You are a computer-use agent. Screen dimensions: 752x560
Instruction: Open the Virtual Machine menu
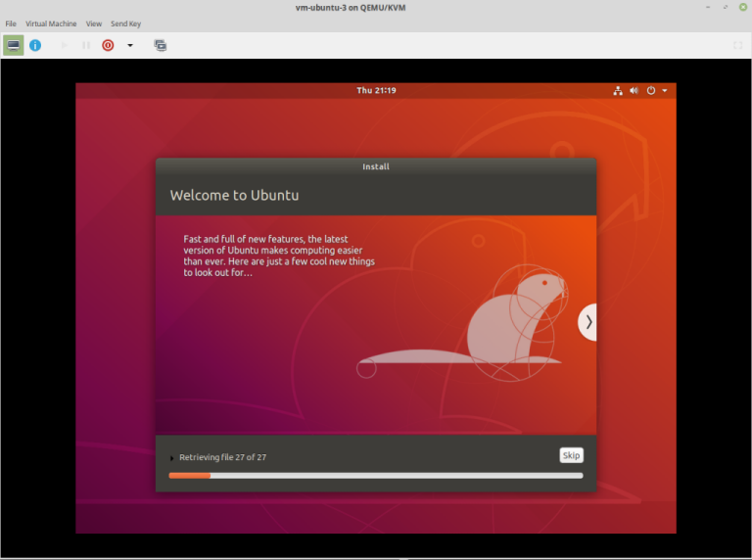[x=51, y=23]
